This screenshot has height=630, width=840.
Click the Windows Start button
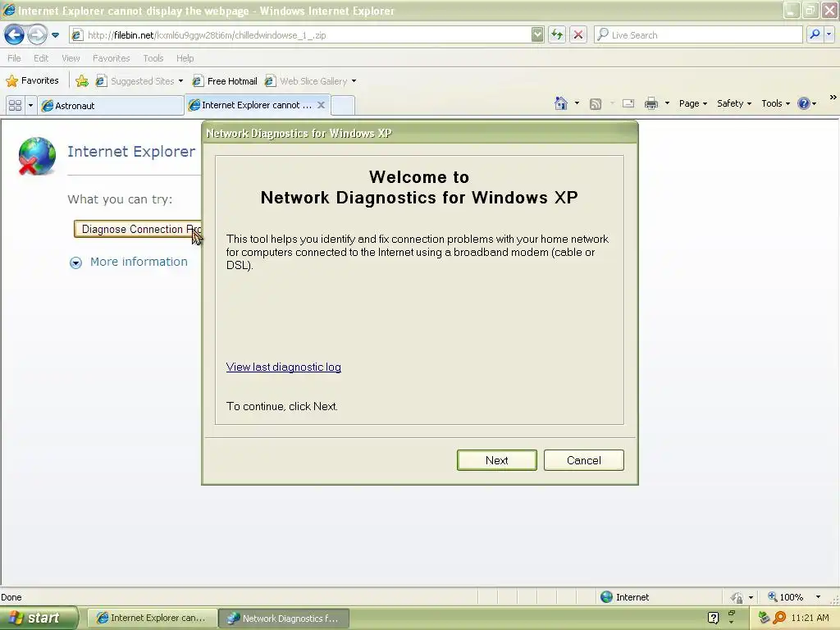[x=39, y=618]
